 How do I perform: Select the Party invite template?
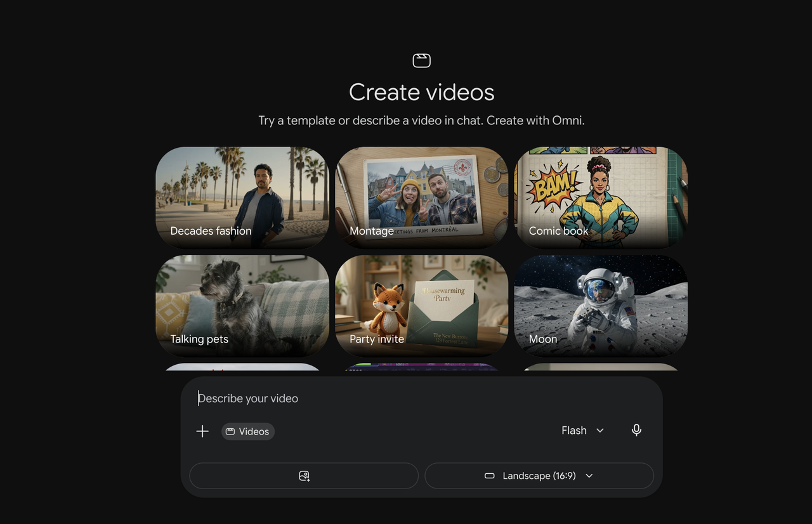(422, 306)
